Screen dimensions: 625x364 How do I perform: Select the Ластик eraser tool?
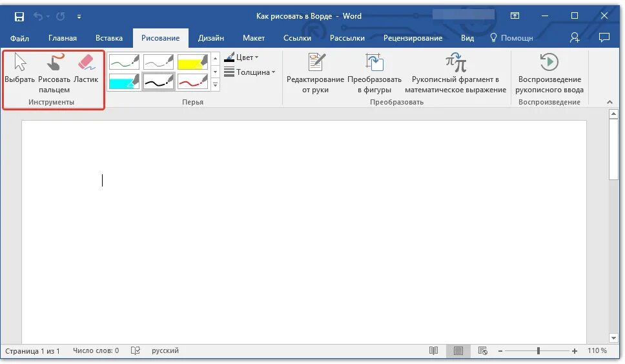(x=86, y=69)
